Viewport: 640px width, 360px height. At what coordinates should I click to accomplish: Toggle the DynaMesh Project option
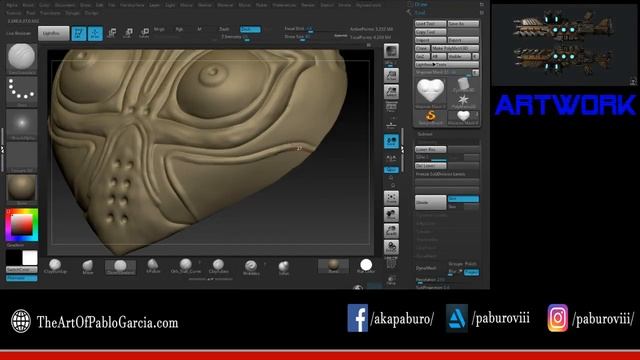471,272
